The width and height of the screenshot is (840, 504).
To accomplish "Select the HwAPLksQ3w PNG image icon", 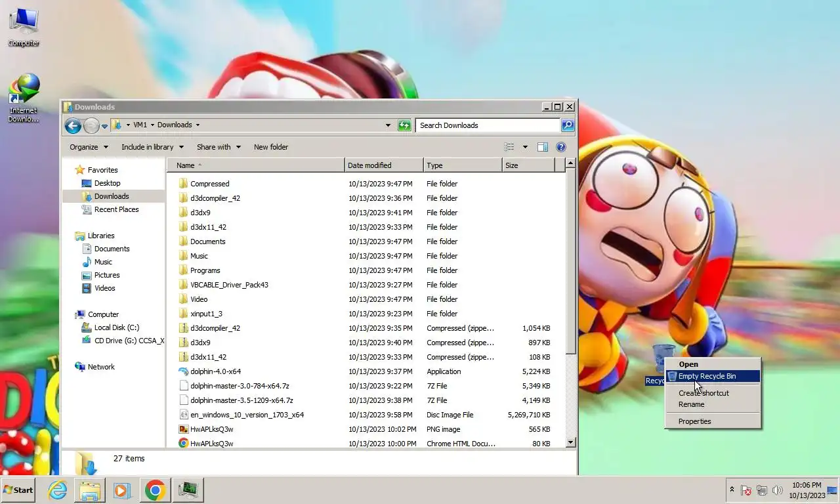I will tap(184, 429).
